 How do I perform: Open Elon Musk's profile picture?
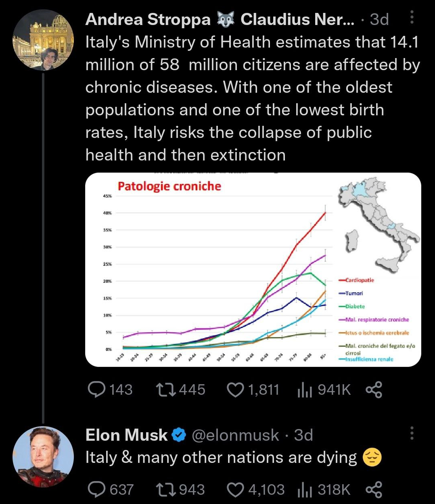coord(44,456)
